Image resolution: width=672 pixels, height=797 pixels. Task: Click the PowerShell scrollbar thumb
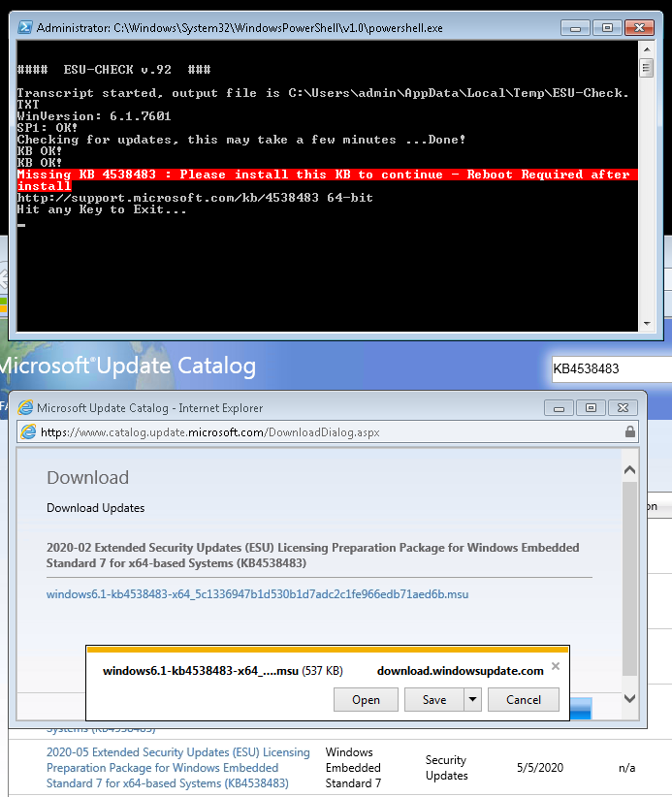[x=647, y=68]
